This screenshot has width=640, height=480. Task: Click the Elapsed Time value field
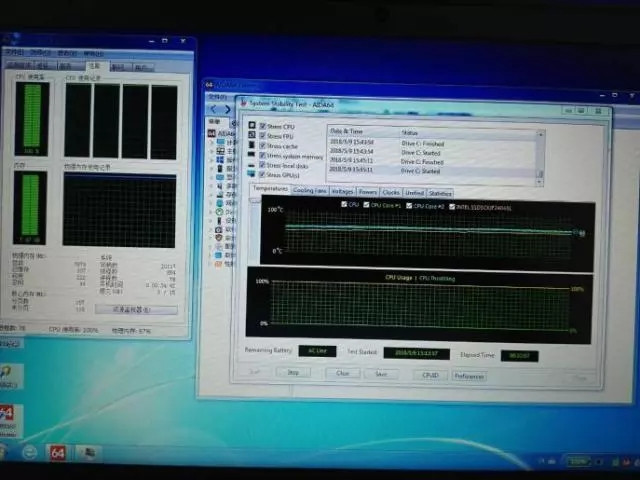519,356
